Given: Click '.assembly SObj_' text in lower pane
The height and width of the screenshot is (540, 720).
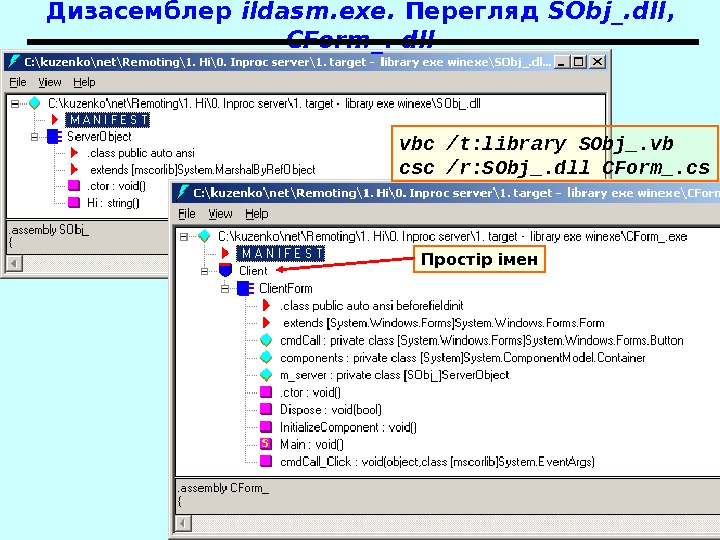Looking at the screenshot, I should tap(49, 230).
